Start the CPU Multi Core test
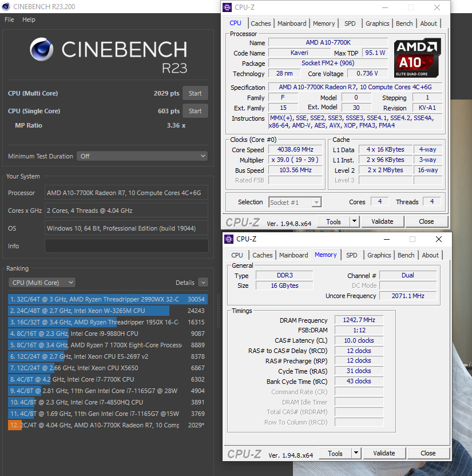This screenshot has width=472, height=476. 195,93
